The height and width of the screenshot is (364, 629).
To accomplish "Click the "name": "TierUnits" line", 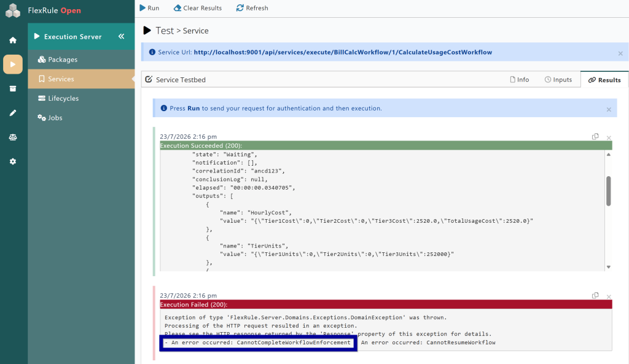I will tap(254, 246).
